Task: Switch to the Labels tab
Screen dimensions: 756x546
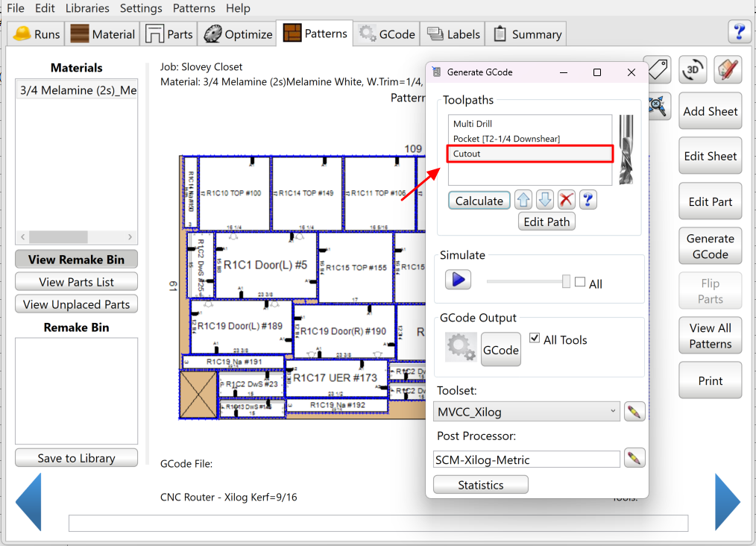Action: (453, 34)
